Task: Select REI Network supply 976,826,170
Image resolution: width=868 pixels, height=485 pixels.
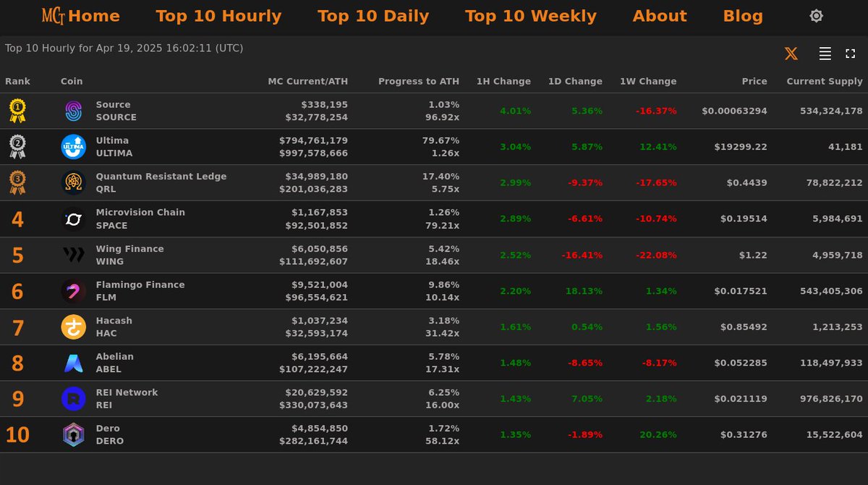Action: point(831,399)
